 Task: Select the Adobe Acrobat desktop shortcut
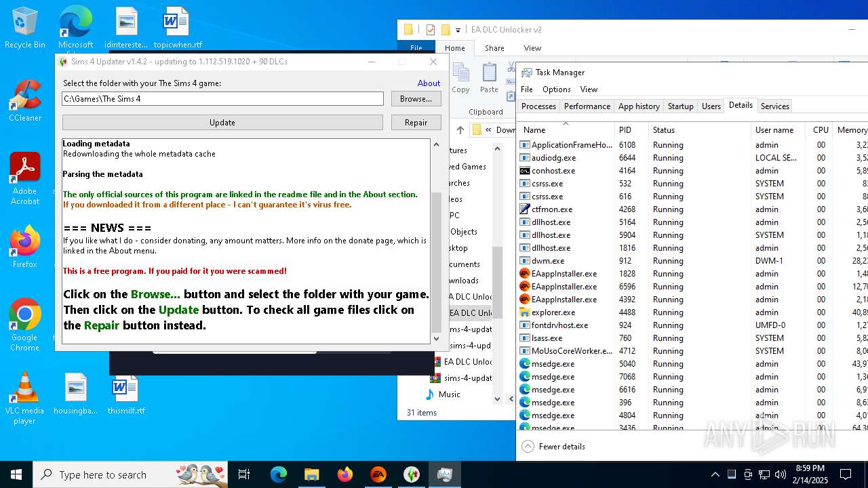(25, 179)
